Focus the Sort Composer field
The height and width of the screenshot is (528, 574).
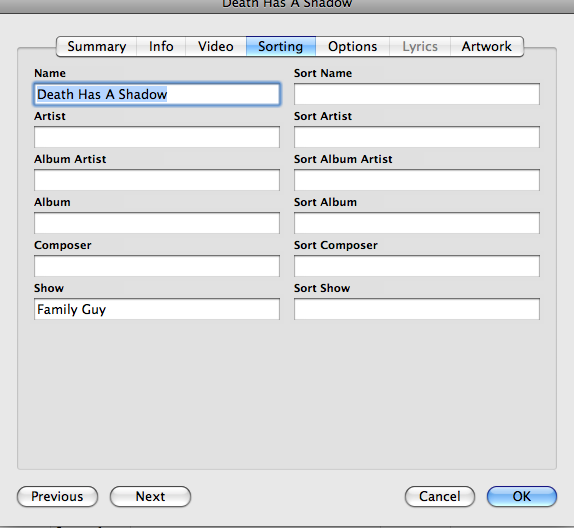pos(417,266)
